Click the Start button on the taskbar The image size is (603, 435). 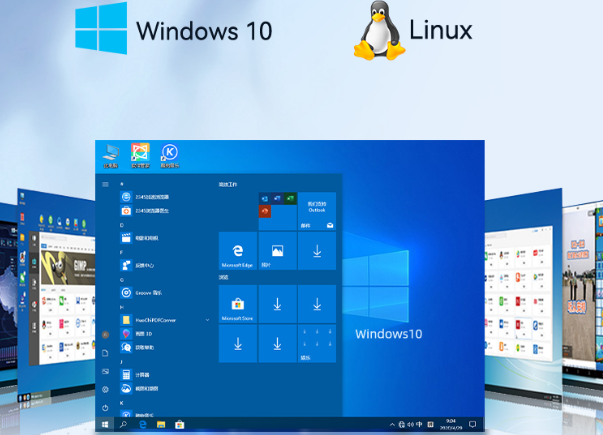pos(105,424)
